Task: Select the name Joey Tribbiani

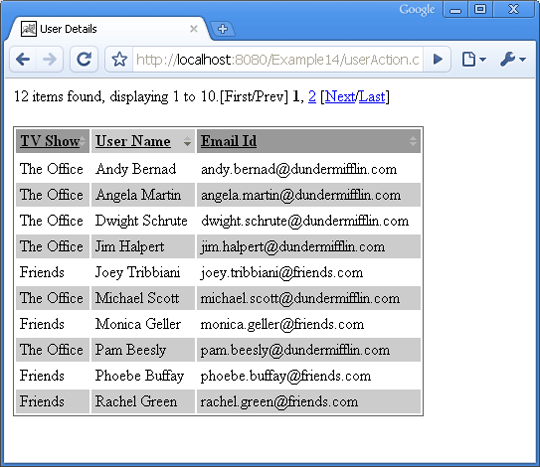Action: pos(137,272)
